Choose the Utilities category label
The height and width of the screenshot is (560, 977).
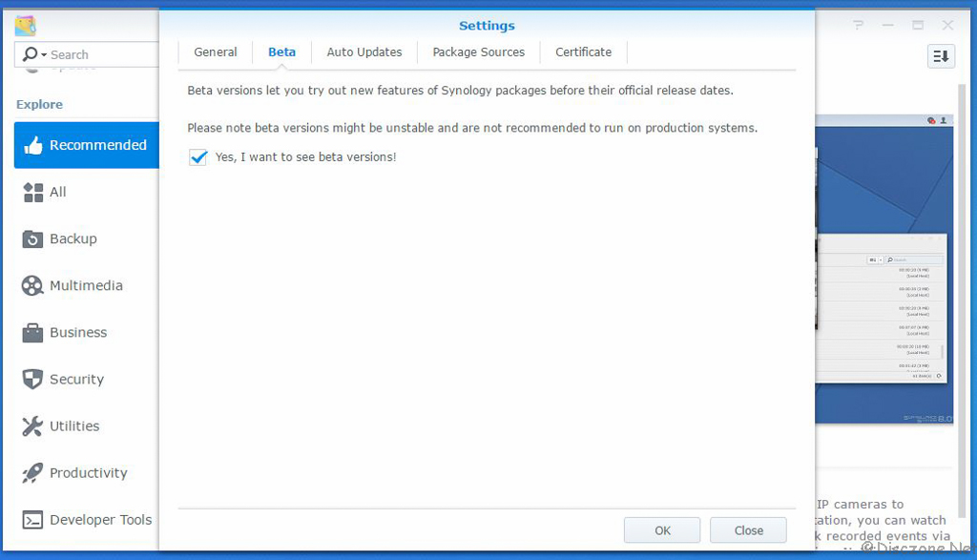[x=74, y=426]
